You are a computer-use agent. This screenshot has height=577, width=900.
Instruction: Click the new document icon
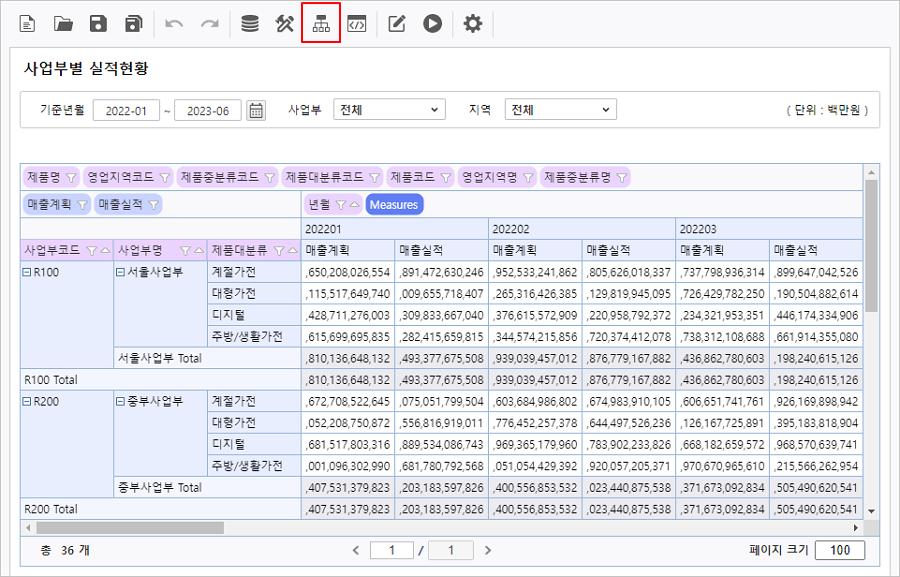[x=28, y=23]
